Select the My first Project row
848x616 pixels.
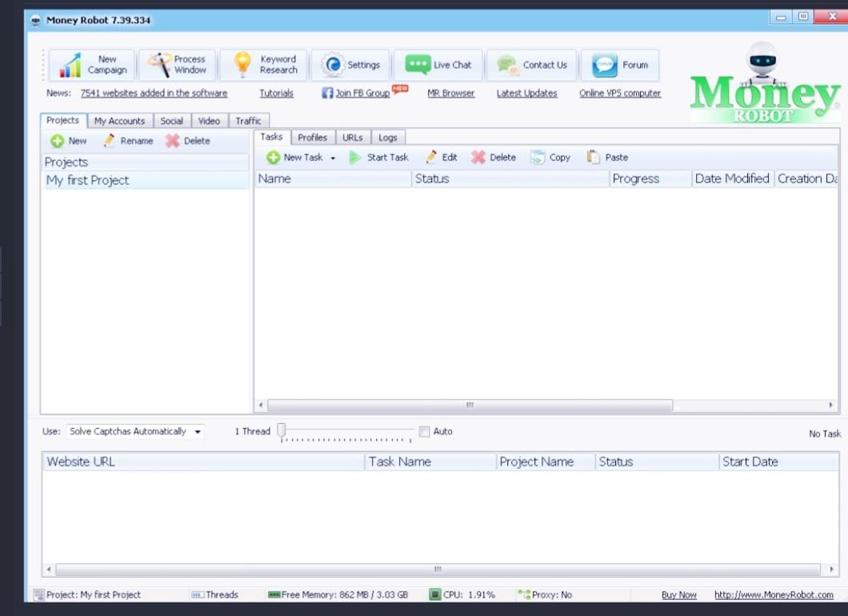coord(145,181)
